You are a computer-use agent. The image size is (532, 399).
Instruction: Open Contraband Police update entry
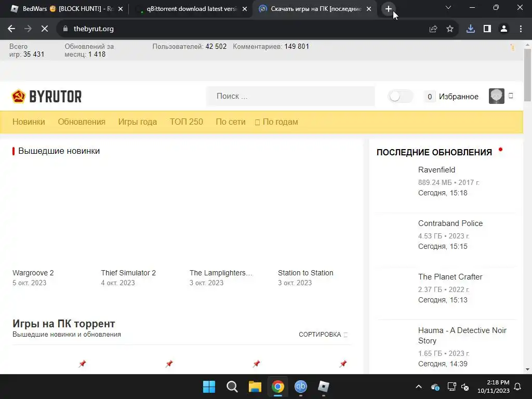[x=450, y=223]
